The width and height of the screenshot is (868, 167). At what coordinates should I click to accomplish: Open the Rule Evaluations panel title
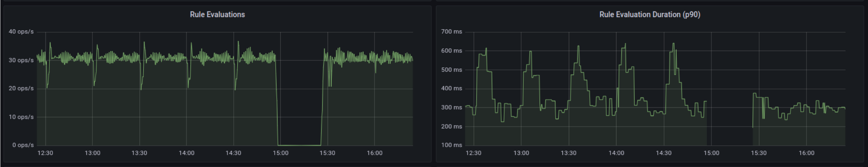point(217,15)
